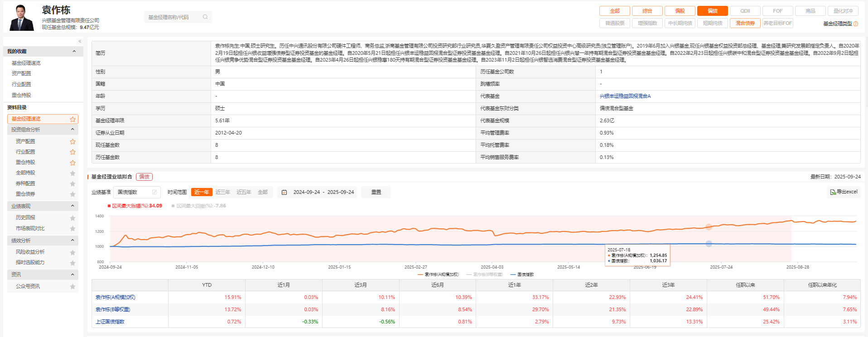The image size is (868, 337).
Task: Select the 商品 fund type filter
Action: pyautogui.click(x=810, y=11)
